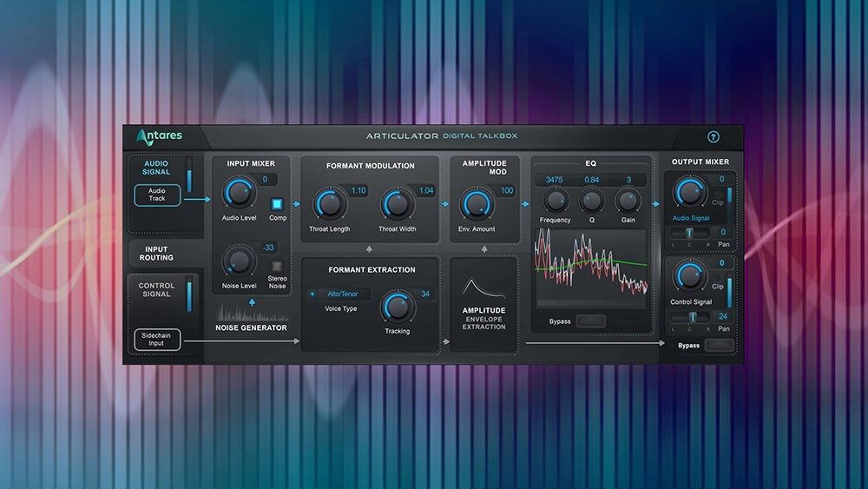Screen dimensions: 868x489
Task: Click the Throat Length knob
Action: (330, 204)
